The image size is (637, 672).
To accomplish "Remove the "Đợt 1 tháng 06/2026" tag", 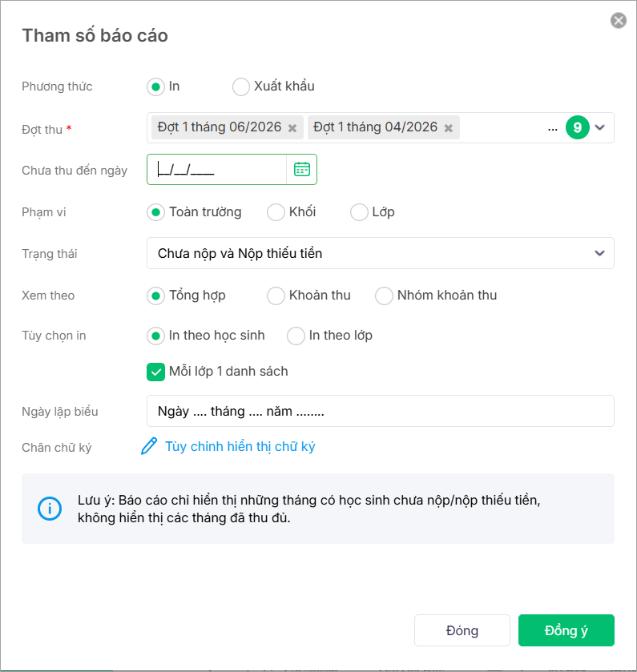I will point(292,128).
